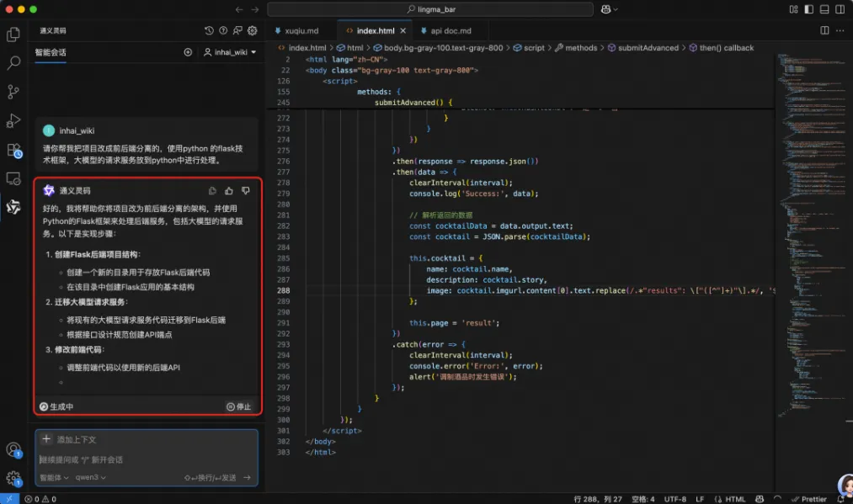
Task: Open the Extensions view
Action: pos(13,150)
